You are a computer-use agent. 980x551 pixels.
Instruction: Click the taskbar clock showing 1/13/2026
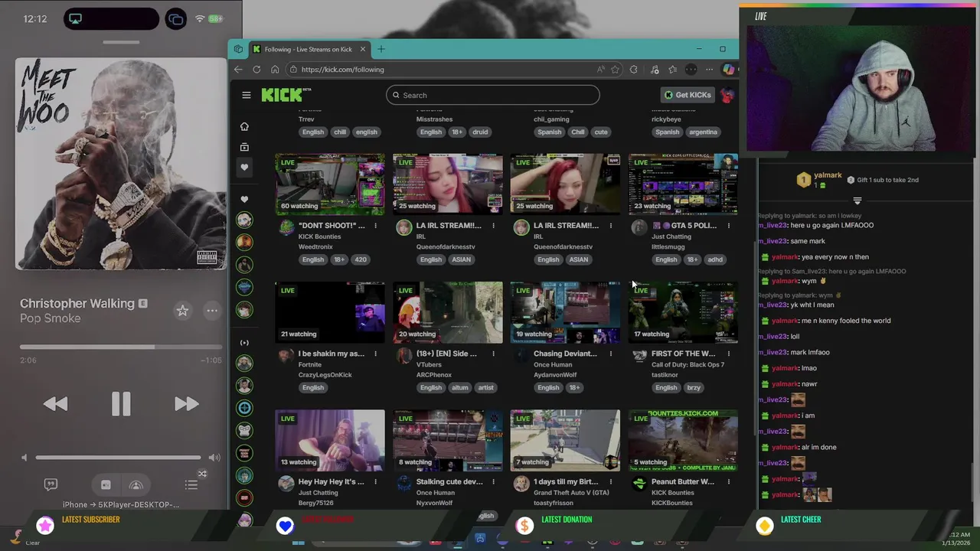[x=957, y=539]
